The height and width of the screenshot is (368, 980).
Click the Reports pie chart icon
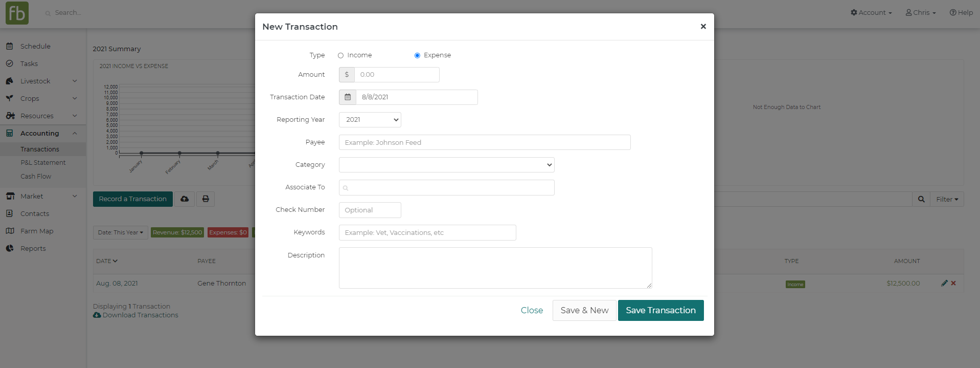(9, 248)
